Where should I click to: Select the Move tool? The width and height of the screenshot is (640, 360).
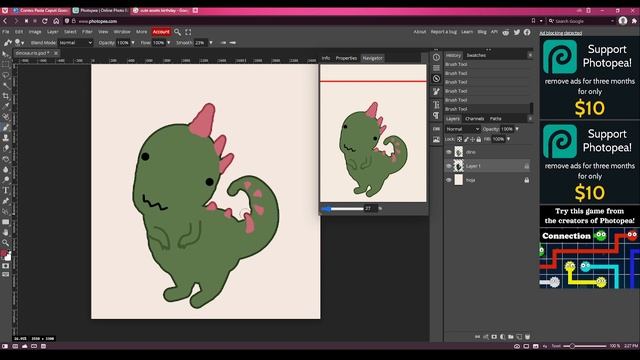(5, 54)
